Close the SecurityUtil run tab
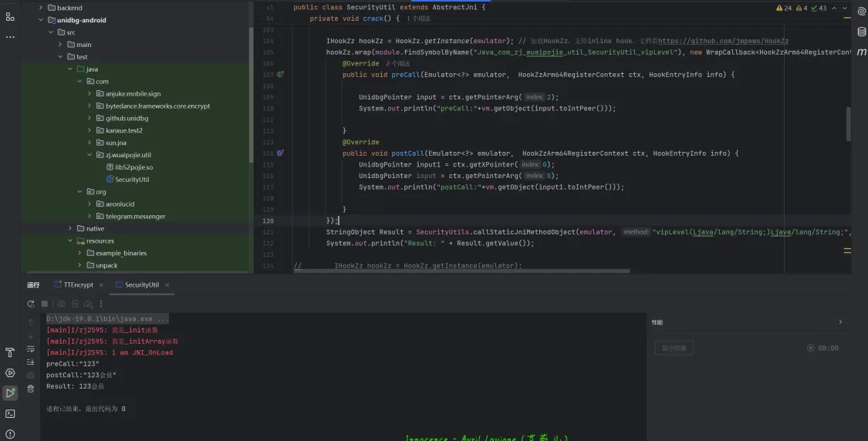Image resolution: width=868 pixels, height=441 pixels. 167,285
